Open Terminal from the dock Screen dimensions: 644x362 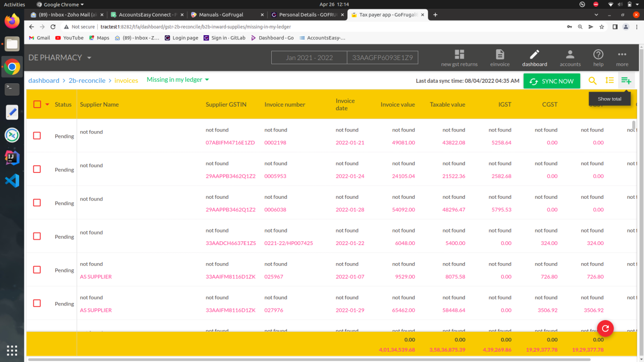[x=12, y=89]
